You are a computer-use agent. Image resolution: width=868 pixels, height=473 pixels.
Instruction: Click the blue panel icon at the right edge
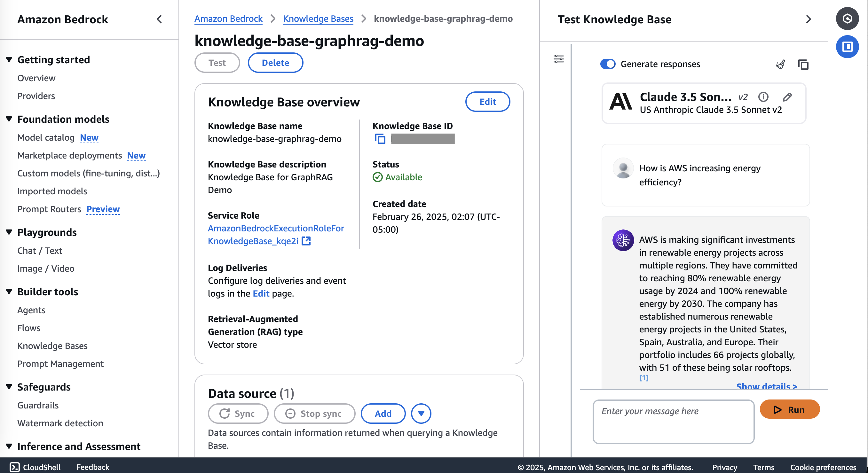click(x=847, y=46)
